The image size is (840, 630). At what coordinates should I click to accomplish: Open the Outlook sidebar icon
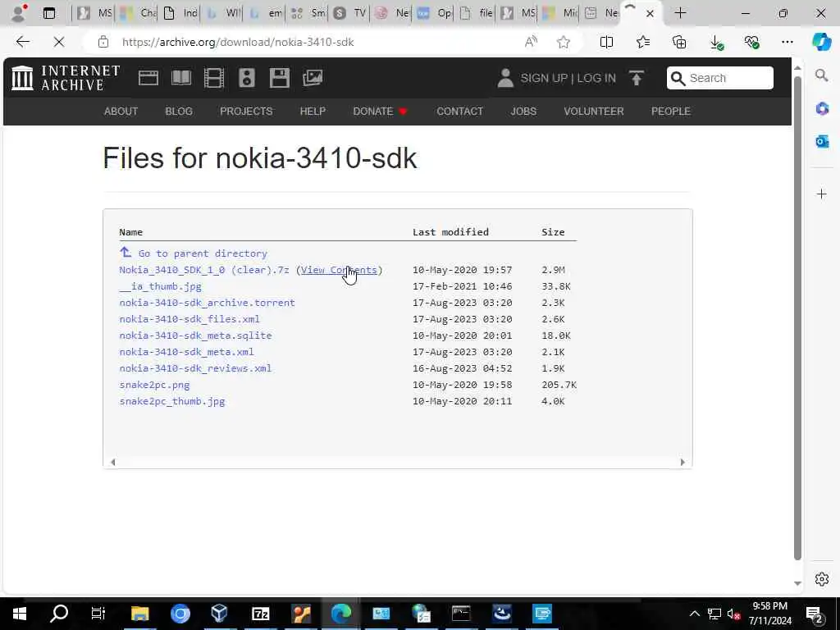tap(822, 141)
